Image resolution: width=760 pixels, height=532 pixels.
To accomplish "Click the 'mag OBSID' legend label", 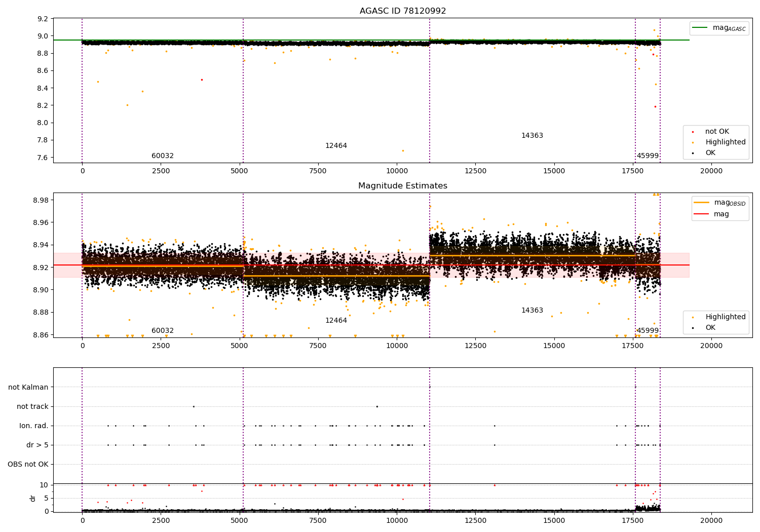I will (x=730, y=203).
